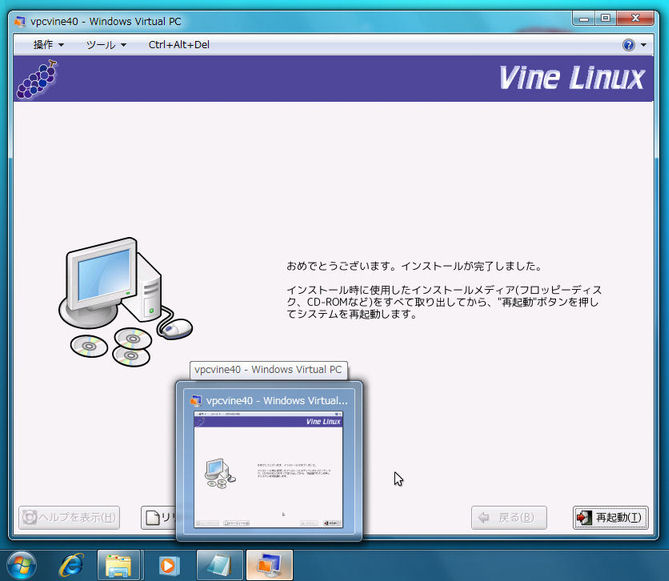Click the vpcvine40 preview title text
Screen dimensions: 669x581
click(276, 401)
